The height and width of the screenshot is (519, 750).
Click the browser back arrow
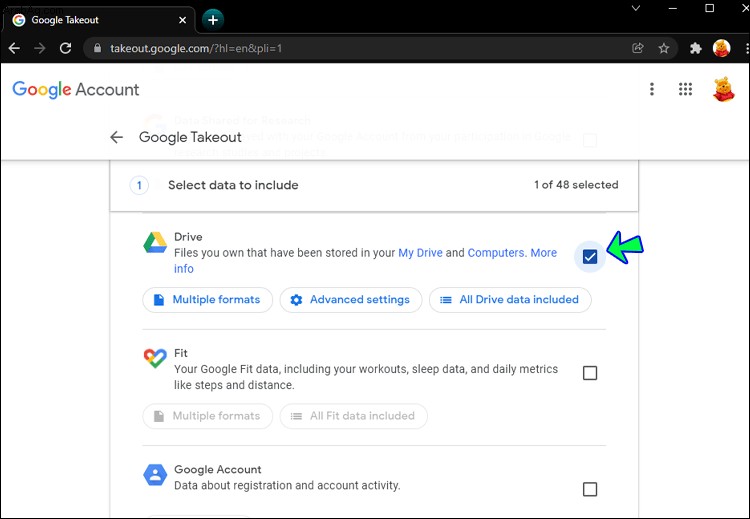[x=14, y=48]
